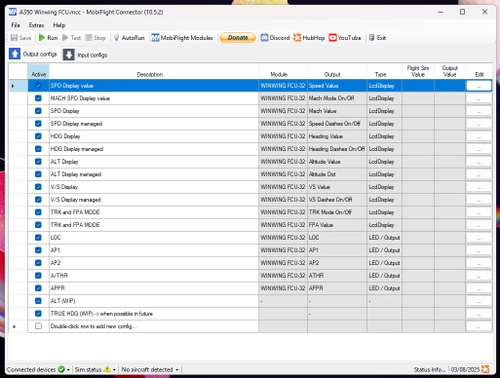Expand the Connected devices dropdown arrow
The width and height of the screenshot is (500, 378).
[x=68, y=370]
